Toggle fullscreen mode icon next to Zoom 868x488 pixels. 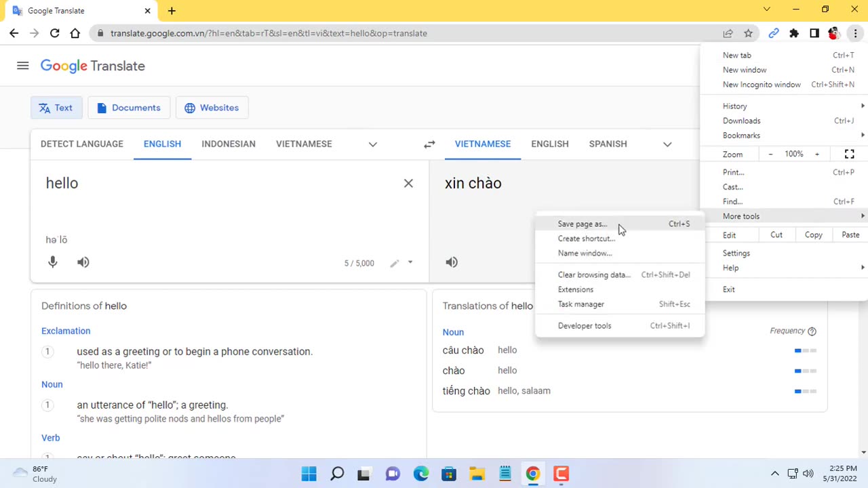(849, 155)
